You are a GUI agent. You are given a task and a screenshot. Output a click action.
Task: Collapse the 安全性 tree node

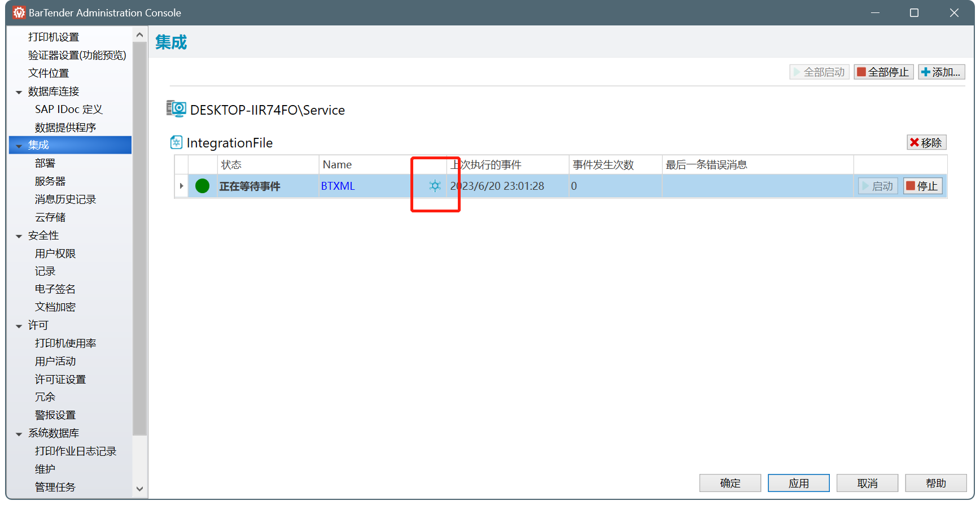coord(19,236)
